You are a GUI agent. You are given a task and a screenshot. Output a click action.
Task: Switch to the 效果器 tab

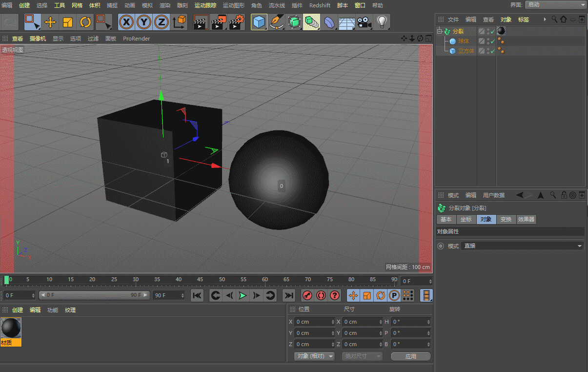(526, 220)
